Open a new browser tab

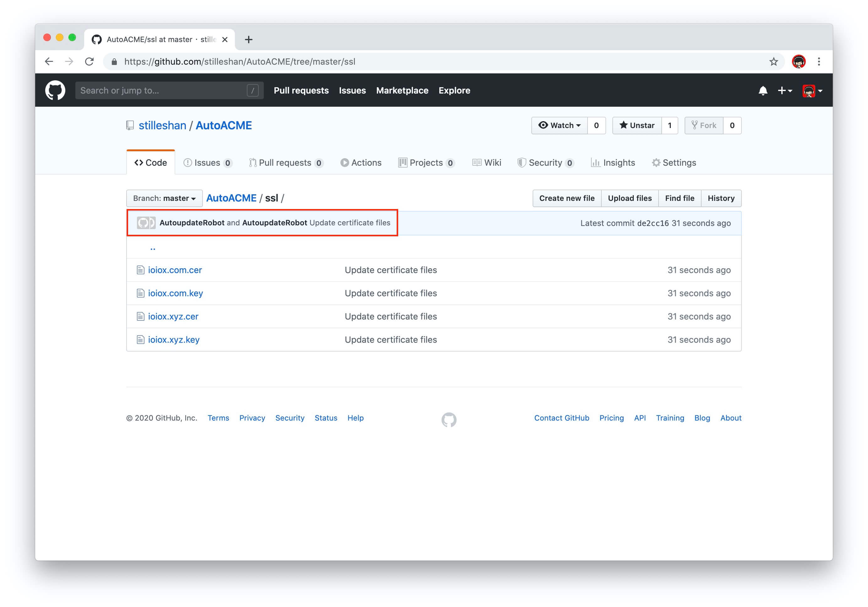(248, 39)
